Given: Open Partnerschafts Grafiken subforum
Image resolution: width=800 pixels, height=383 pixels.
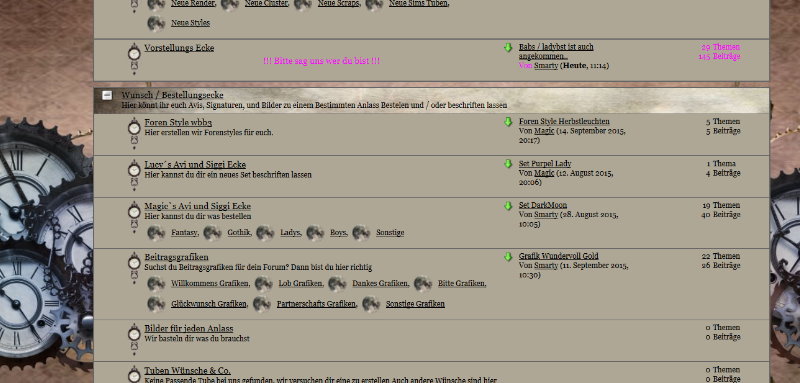Looking at the screenshot, I should click(316, 304).
